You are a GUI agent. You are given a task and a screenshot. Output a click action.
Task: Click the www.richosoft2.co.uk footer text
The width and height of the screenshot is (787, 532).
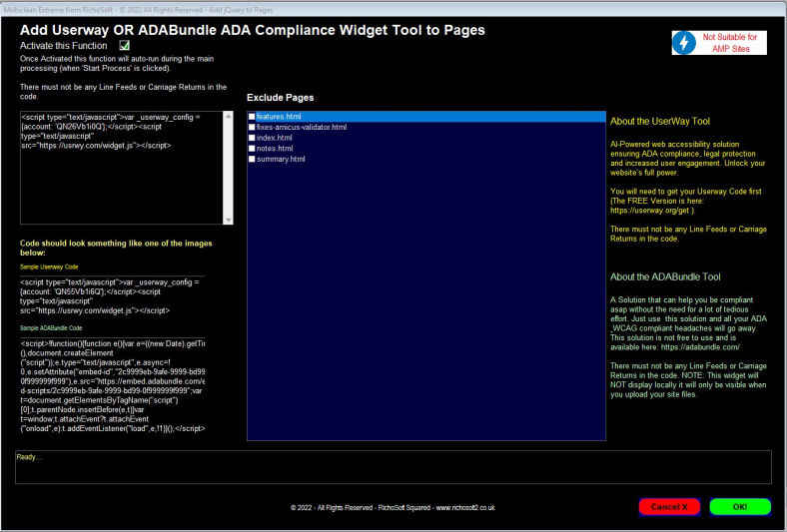pos(465,507)
